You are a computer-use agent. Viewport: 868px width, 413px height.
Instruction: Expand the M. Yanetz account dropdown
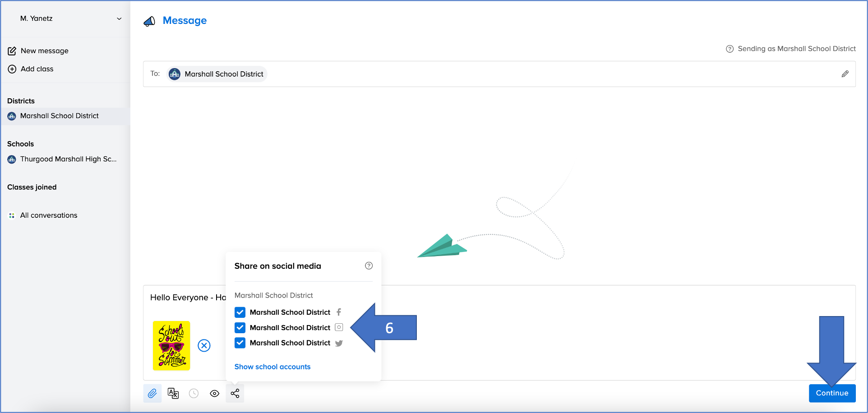(x=119, y=18)
